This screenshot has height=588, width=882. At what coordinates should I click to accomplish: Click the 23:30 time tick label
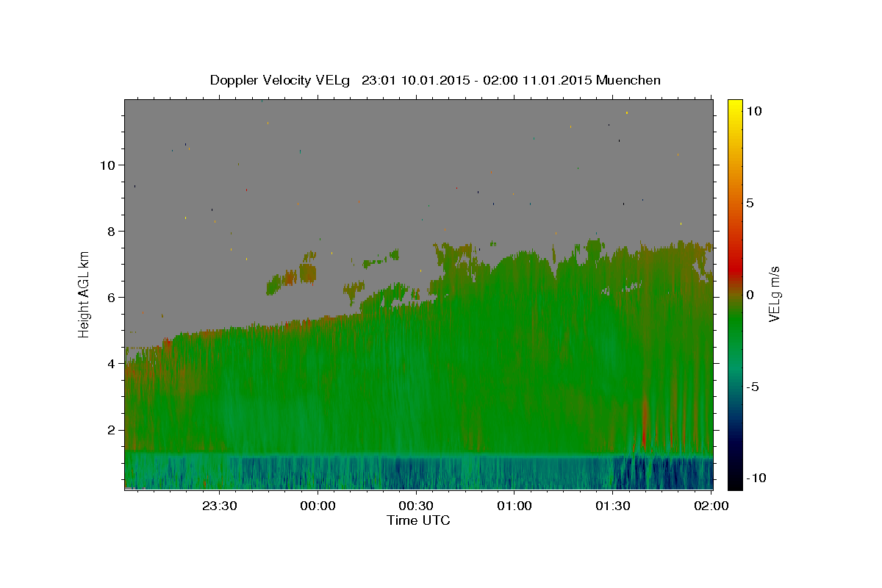219,506
